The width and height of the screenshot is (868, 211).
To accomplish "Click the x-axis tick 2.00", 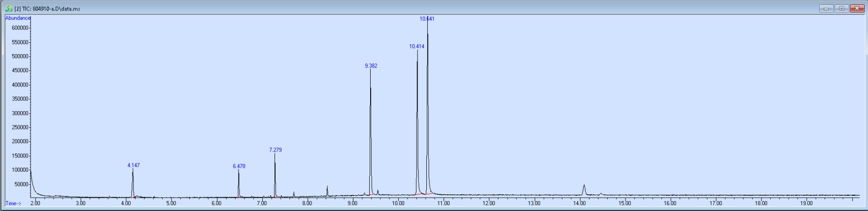I will (35, 203).
